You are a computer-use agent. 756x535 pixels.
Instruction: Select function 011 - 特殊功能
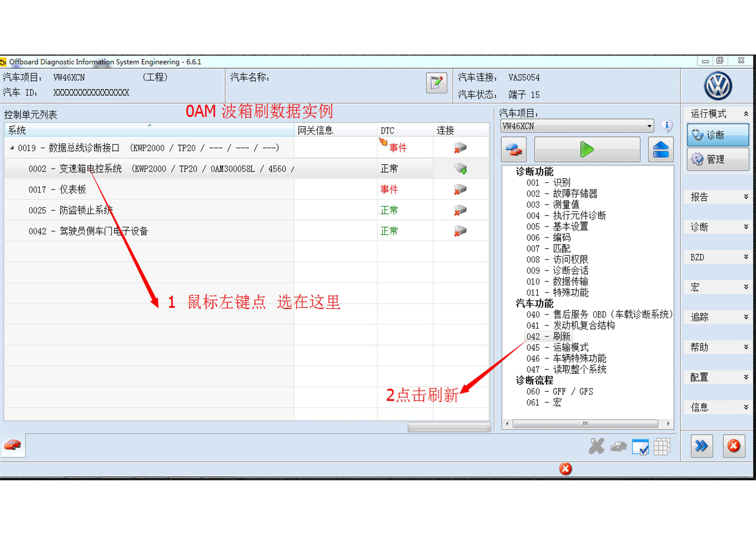(x=557, y=292)
